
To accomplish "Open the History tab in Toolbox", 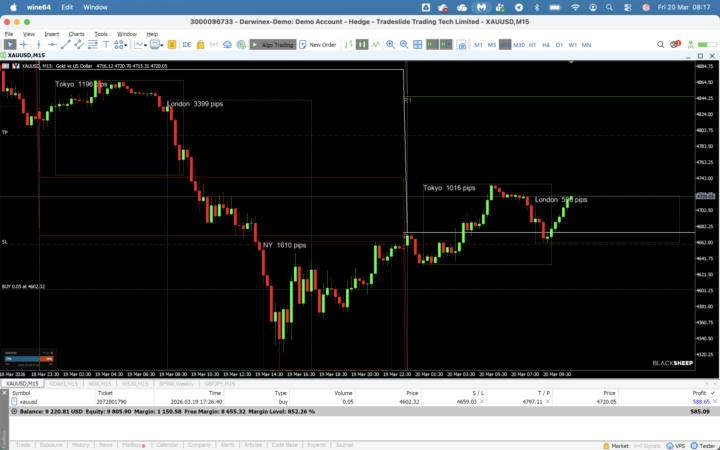I will 80,445.
